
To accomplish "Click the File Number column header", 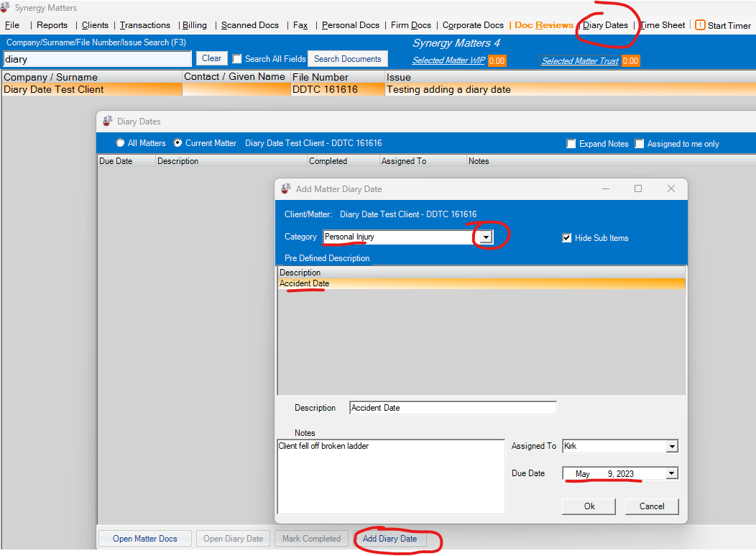I will coord(338,77).
